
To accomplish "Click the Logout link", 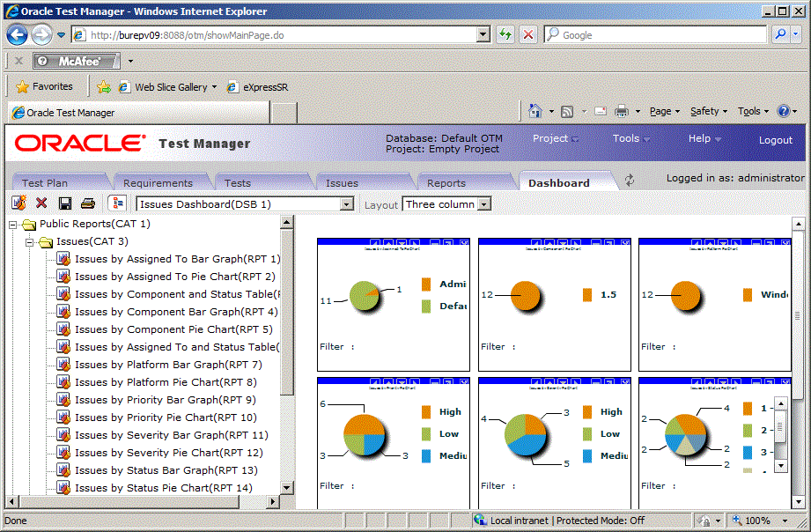I will [775, 140].
